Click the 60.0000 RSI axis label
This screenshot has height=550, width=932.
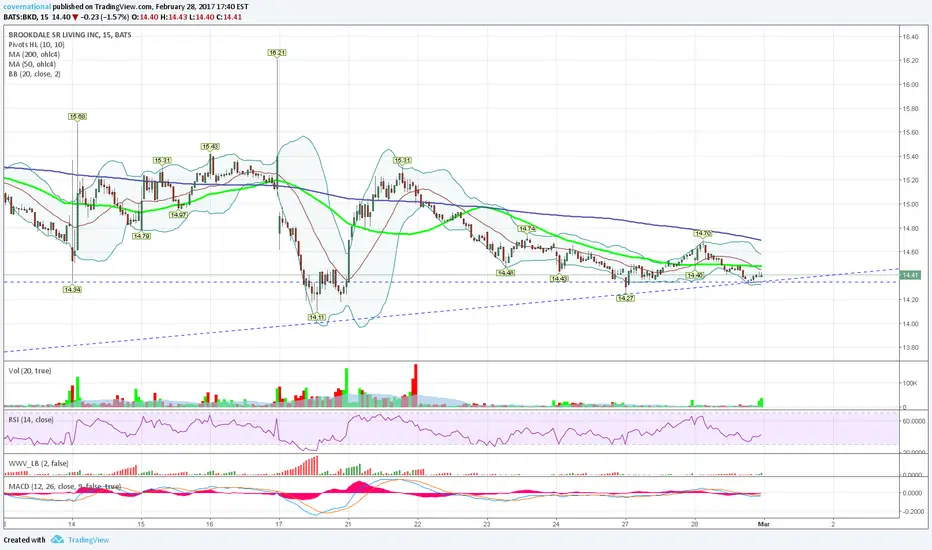click(x=912, y=421)
